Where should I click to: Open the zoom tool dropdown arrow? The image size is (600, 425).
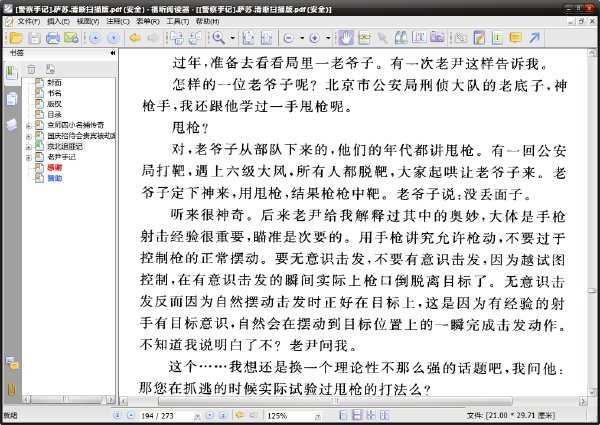(x=233, y=38)
